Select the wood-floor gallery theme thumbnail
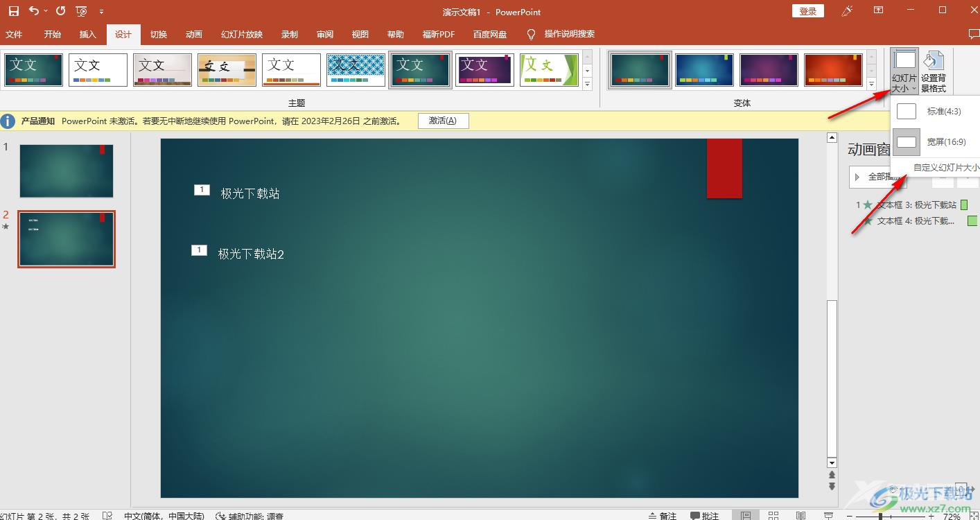The height and width of the screenshot is (520, 980). coord(162,70)
